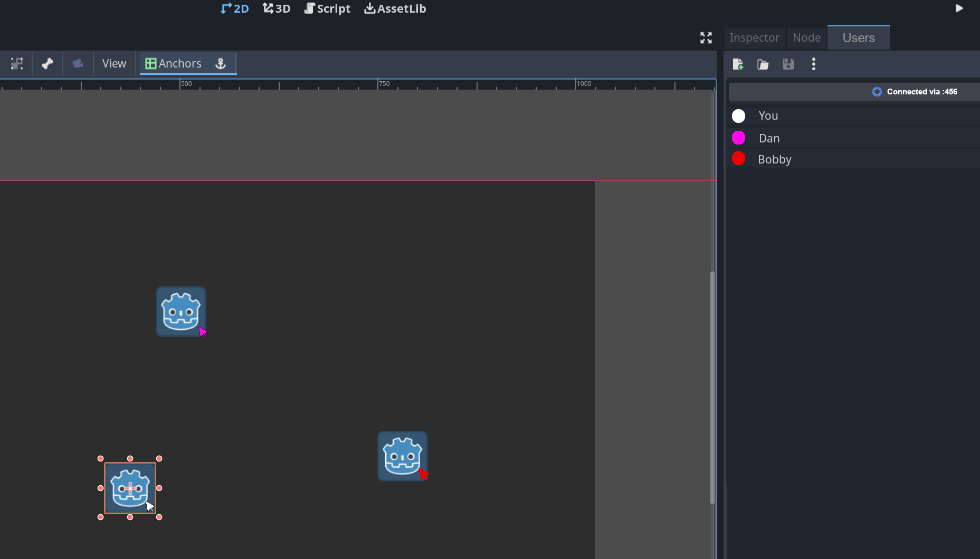Click the anchor preset icon beside Anchors
Image resolution: width=980 pixels, height=559 pixels.
point(221,64)
